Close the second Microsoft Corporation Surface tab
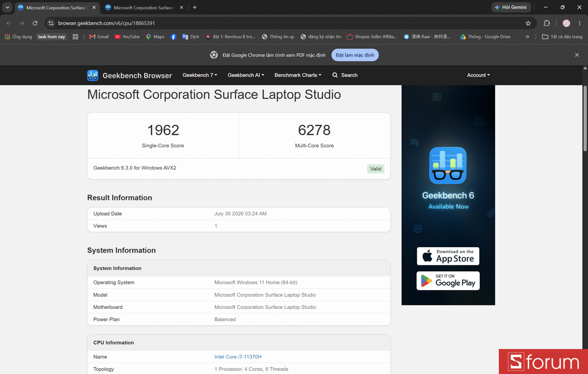 tap(181, 7)
